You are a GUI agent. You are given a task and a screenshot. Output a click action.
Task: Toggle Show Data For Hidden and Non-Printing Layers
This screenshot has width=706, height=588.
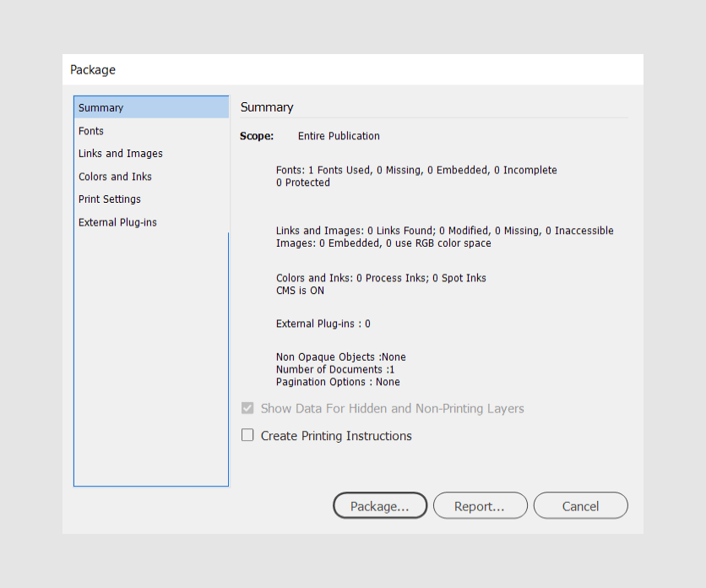coord(247,408)
